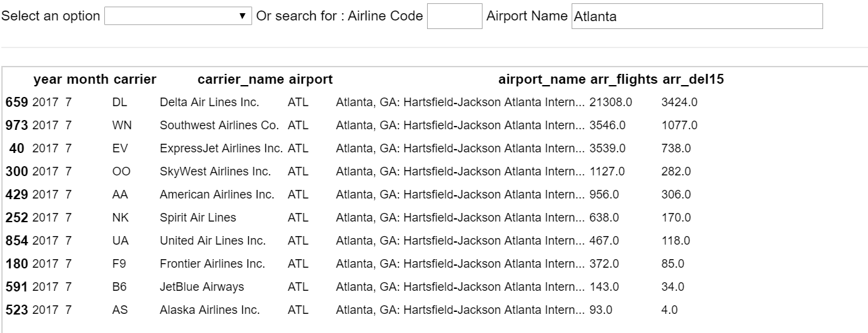Viewport: 868px width, 333px height.
Task: Click the carrier column header
Action: 135,80
